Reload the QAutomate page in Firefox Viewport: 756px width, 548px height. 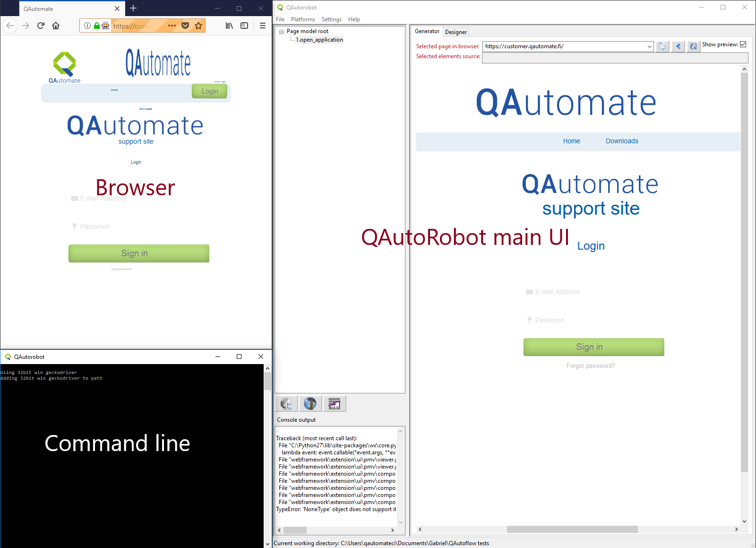click(x=41, y=26)
